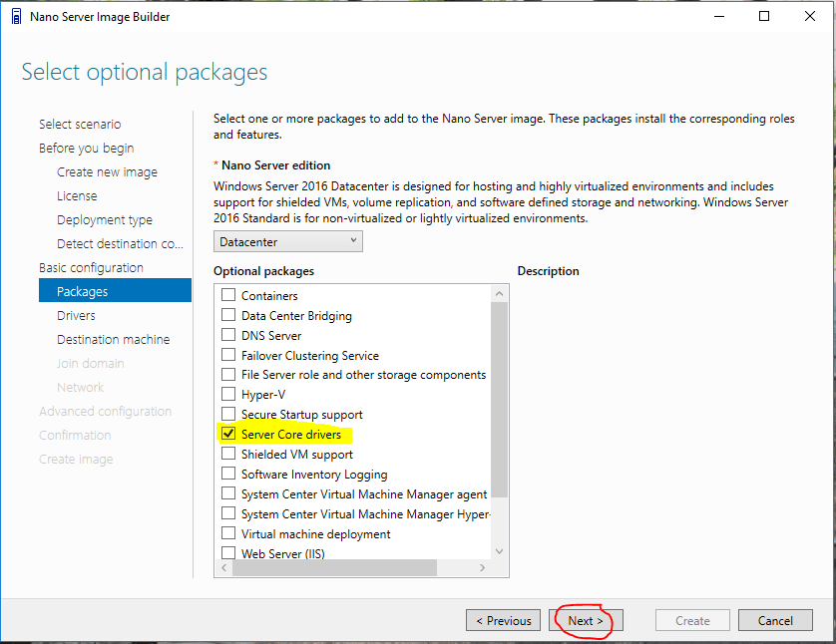Go to the Drivers step

[x=76, y=316]
